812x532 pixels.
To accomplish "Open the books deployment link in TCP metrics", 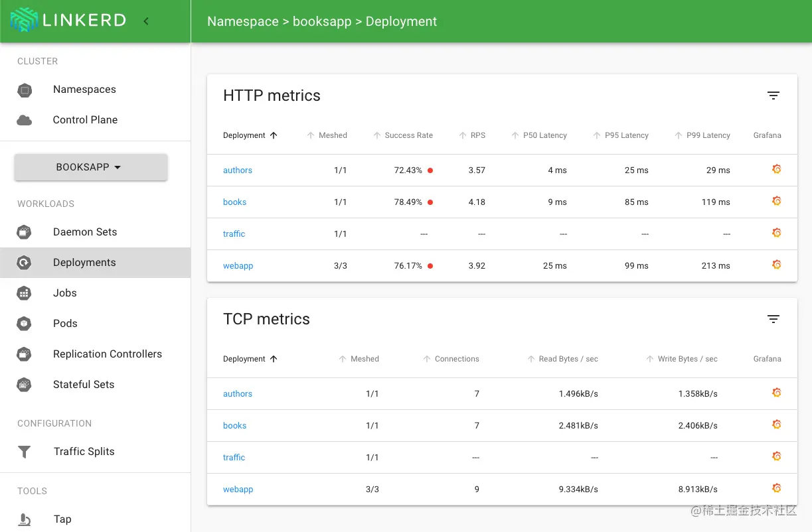I will tap(234, 426).
